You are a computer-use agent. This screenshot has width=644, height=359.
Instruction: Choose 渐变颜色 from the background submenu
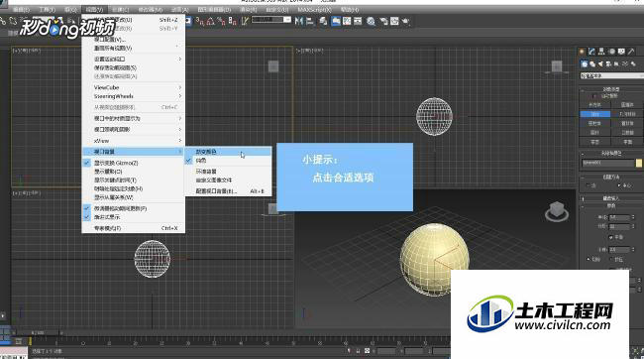point(228,152)
